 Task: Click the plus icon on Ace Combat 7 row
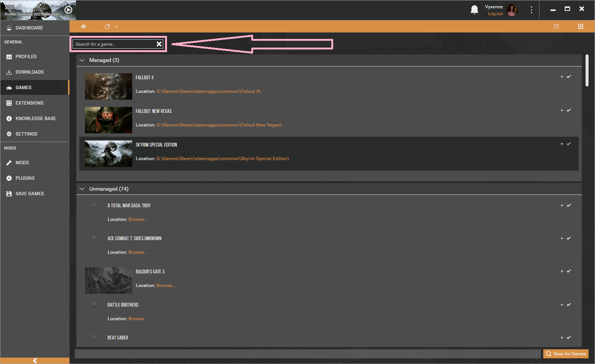tap(562, 239)
